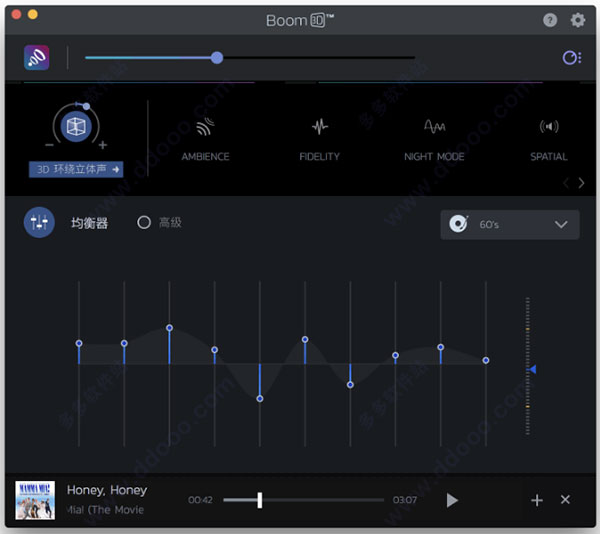The image size is (600, 534).
Task: Click the SPATIAL label
Action: tap(549, 156)
